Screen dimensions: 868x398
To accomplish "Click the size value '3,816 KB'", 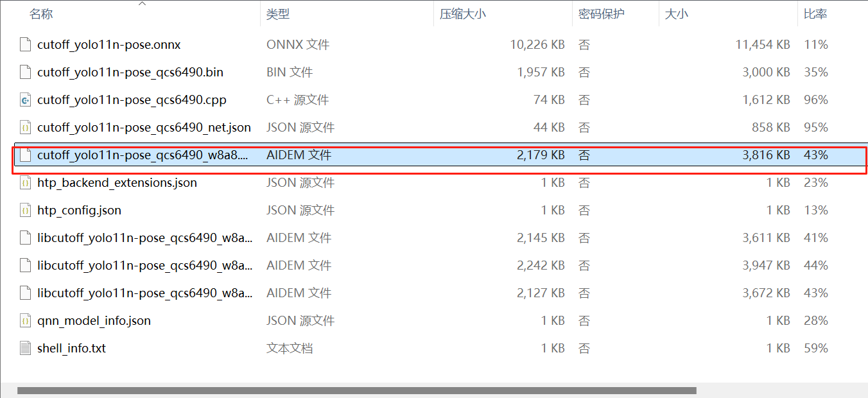I will 766,155.
